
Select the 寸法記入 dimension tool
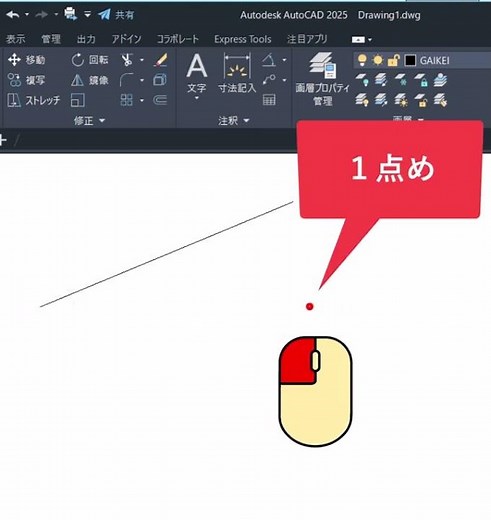237,73
